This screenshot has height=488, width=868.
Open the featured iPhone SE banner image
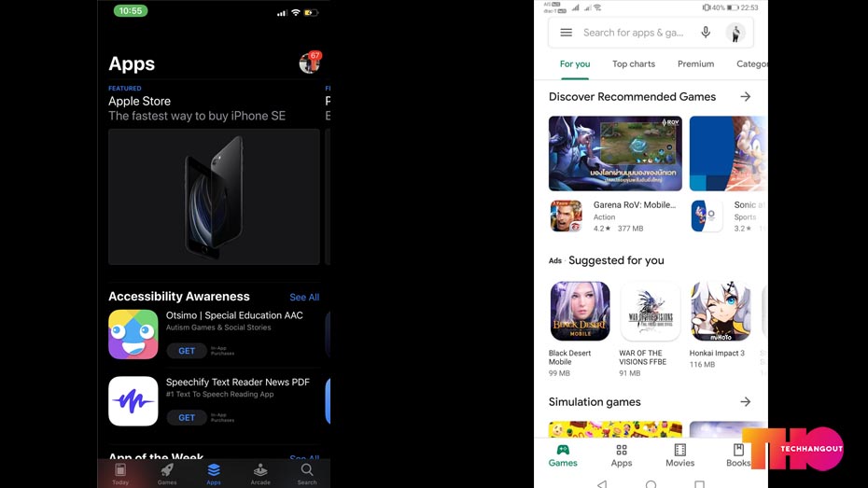[x=215, y=197]
